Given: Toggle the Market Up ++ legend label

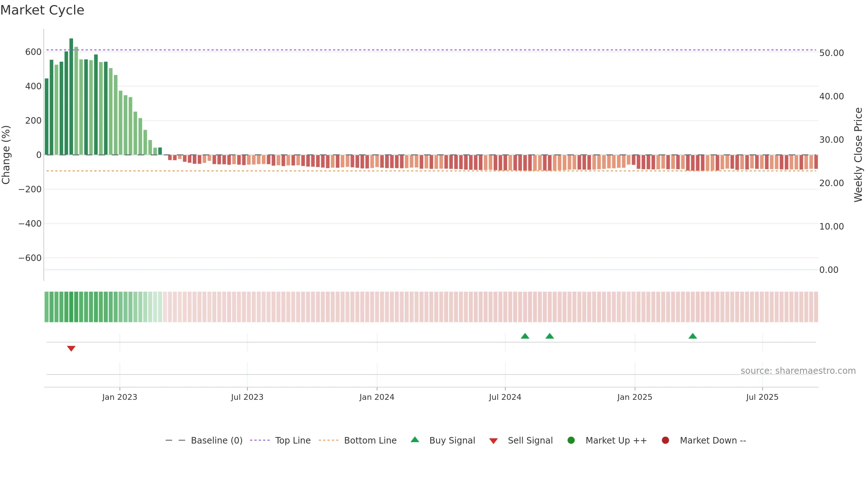Looking at the screenshot, I should coord(616,440).
